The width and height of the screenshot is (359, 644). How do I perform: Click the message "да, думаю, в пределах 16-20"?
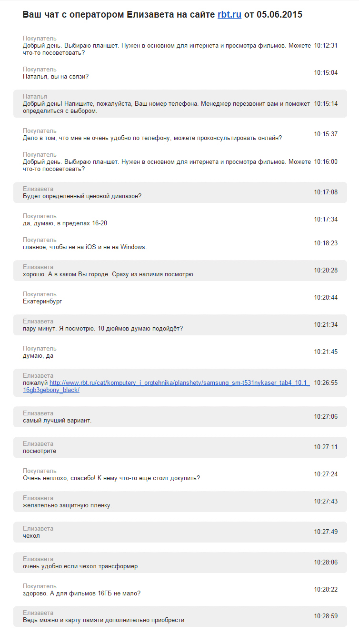(x=180, y=220)
